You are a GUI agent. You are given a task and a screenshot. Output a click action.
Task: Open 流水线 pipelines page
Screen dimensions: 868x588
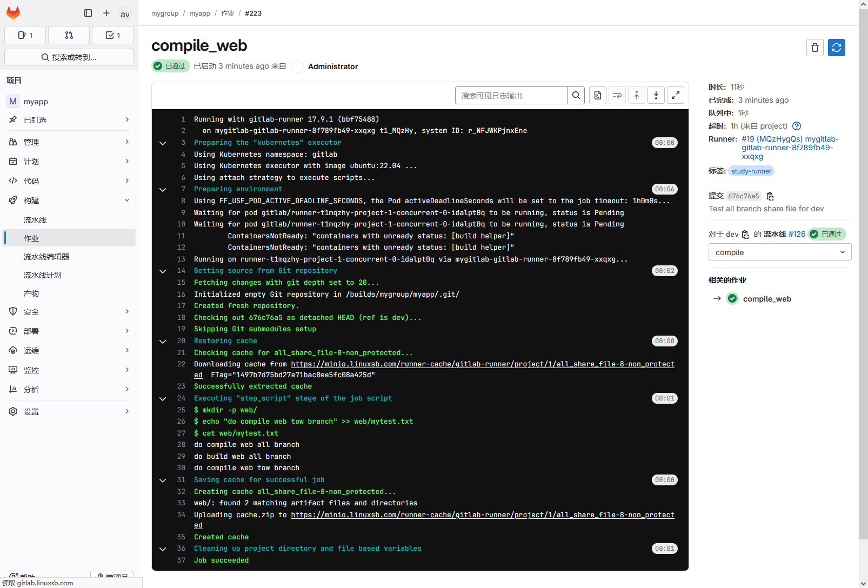click(69, 220)
